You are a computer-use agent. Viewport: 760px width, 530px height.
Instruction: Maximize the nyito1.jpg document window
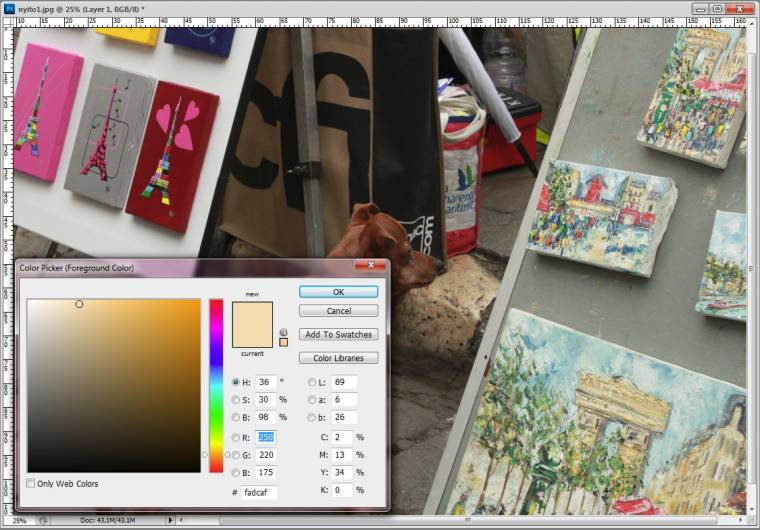pyautogui.click(x=717, y=8)
